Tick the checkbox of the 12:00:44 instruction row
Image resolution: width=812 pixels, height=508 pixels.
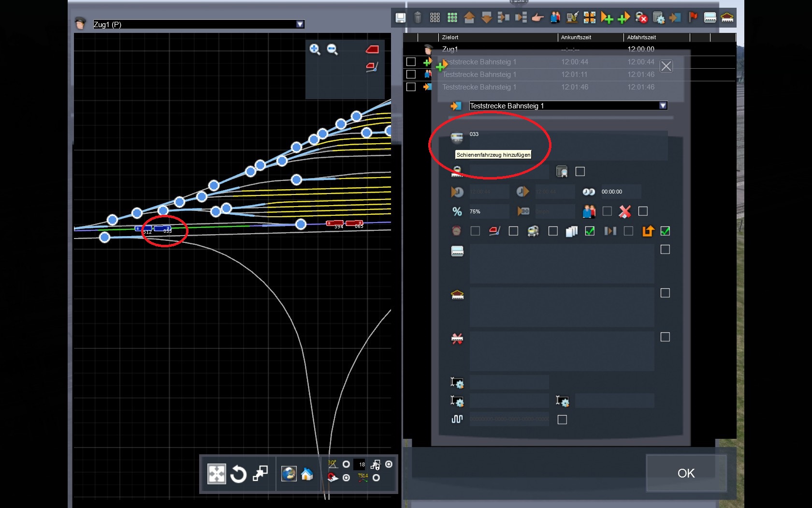pos(411,62)
